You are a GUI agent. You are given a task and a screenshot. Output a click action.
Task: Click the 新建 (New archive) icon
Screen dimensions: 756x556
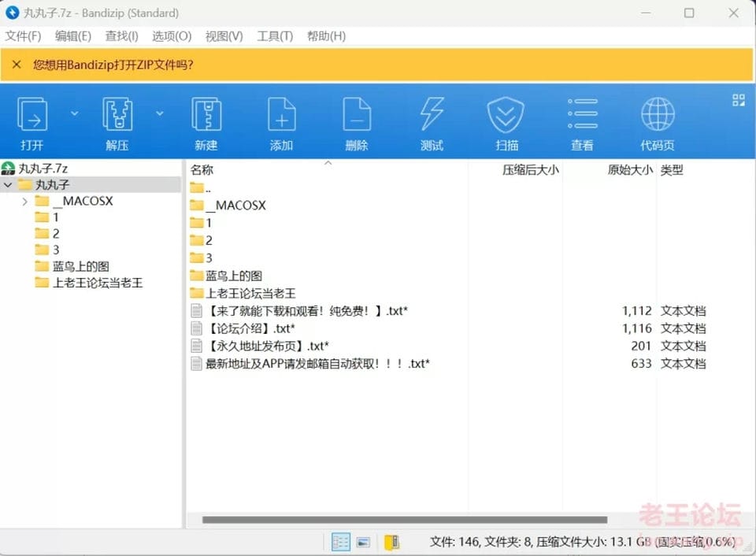[206, 114]
